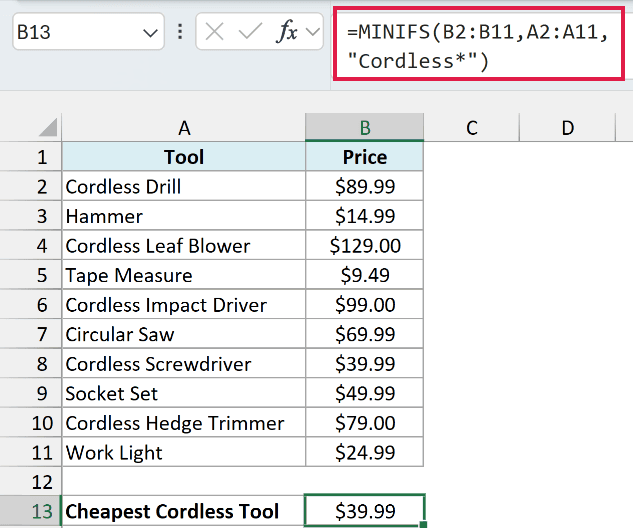
Task: Open Insert Function fx icon
Action: pos(287,31)
